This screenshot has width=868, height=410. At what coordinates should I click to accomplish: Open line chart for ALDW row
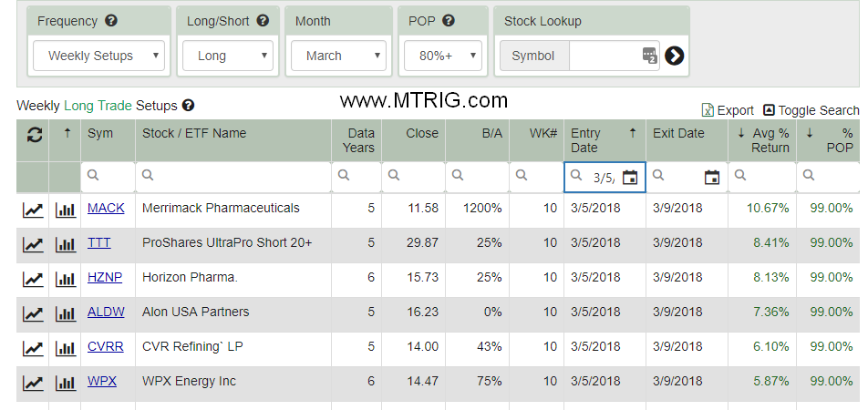pos(33,314)
